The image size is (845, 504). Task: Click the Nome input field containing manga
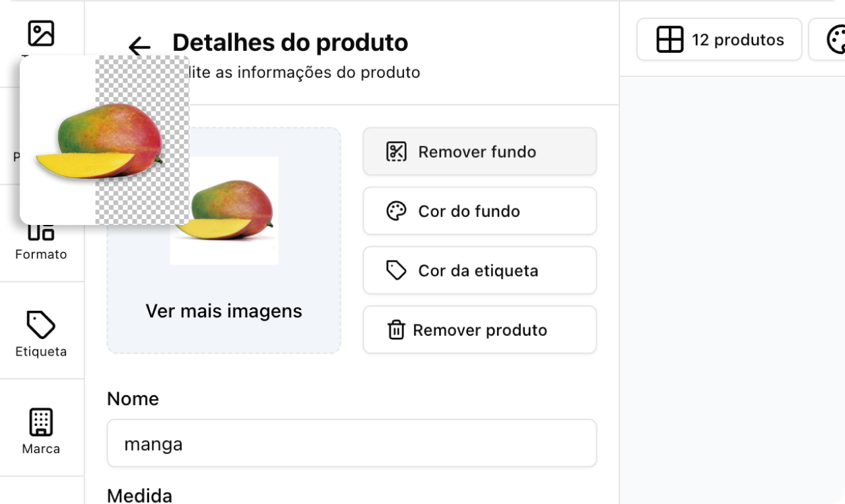(351, 443)
